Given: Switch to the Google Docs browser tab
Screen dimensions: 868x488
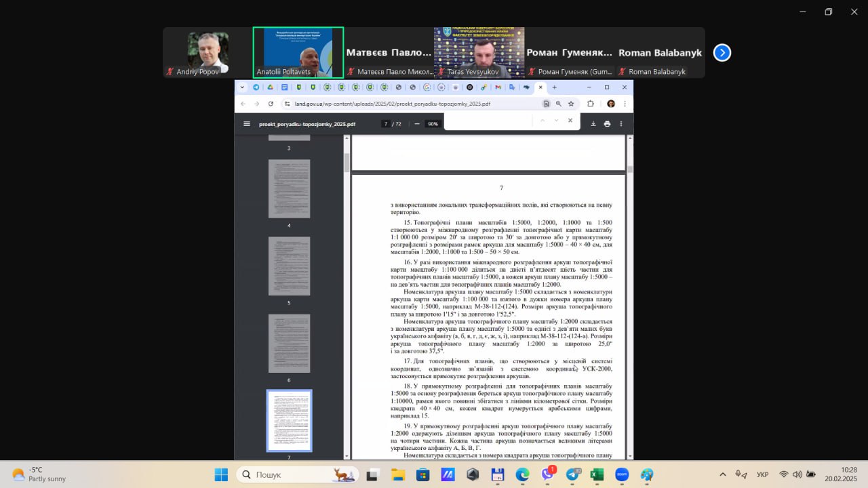Looking at the screenshot, I should point(285,87).
